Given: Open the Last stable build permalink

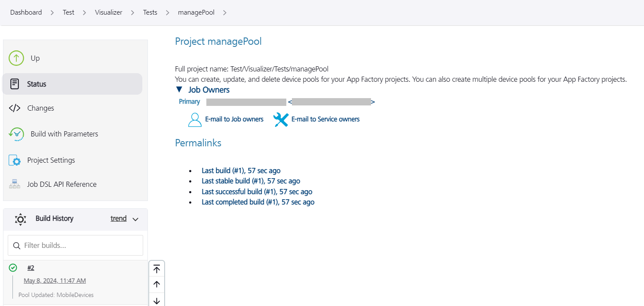Looking at the screenshot, I should click(x=251, y=181).
